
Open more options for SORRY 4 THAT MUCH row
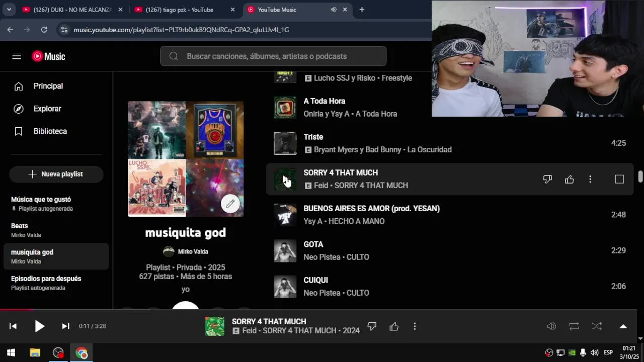pyautogui.click(x=590, y=179)
